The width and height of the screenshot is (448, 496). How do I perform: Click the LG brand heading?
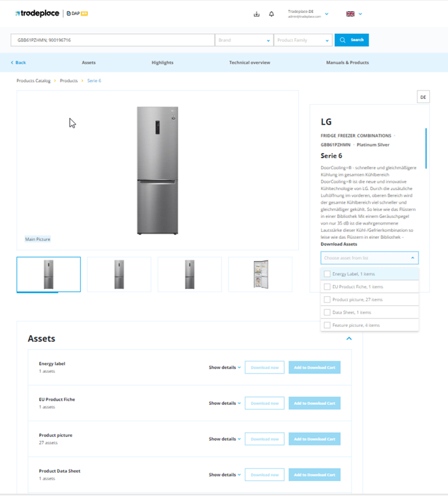326,122
